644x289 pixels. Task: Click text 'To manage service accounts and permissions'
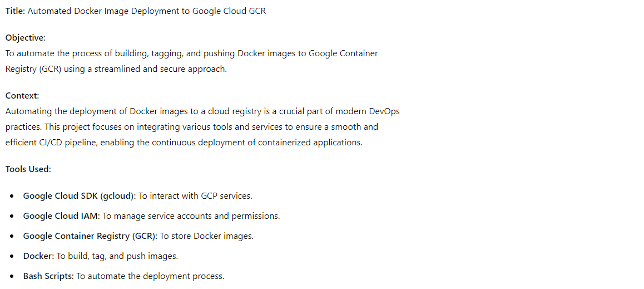coord(191,216)
